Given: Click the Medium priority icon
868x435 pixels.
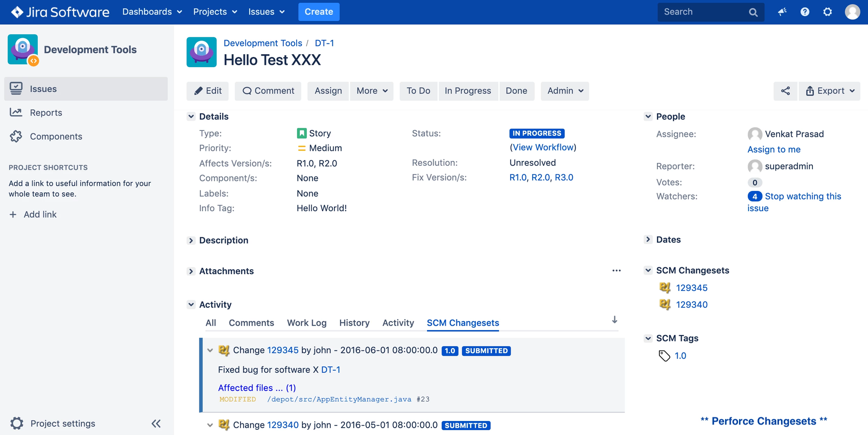Looking at the screenshot, I should [302, 148].
